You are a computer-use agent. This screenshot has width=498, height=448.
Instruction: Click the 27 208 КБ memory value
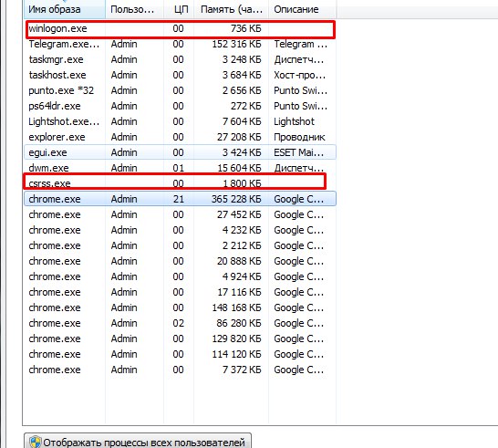[x=239, y=137]
